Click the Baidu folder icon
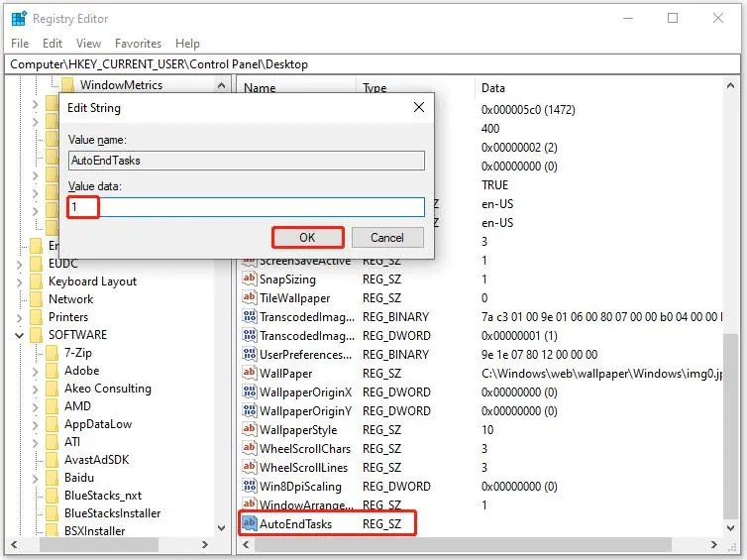 (x=53, y=478)
